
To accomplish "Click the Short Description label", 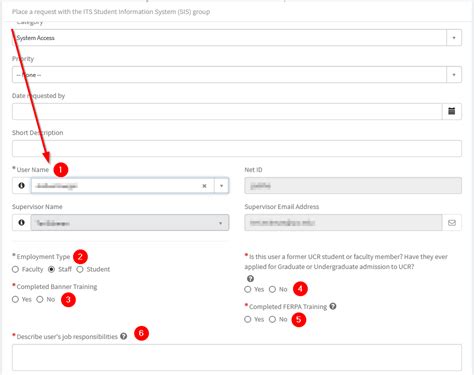I will click(x=38, y=133).
